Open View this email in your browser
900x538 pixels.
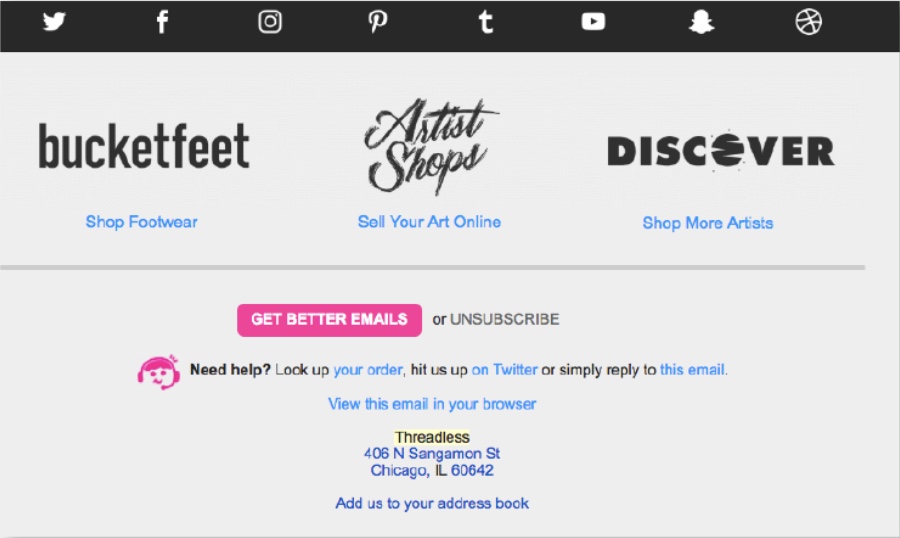(432, 404)
